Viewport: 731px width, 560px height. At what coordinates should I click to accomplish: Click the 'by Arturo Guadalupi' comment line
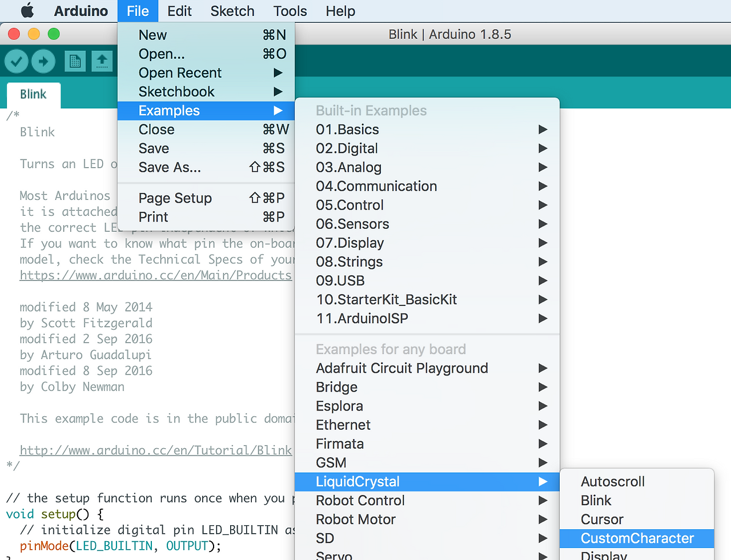tap(86, 355)
